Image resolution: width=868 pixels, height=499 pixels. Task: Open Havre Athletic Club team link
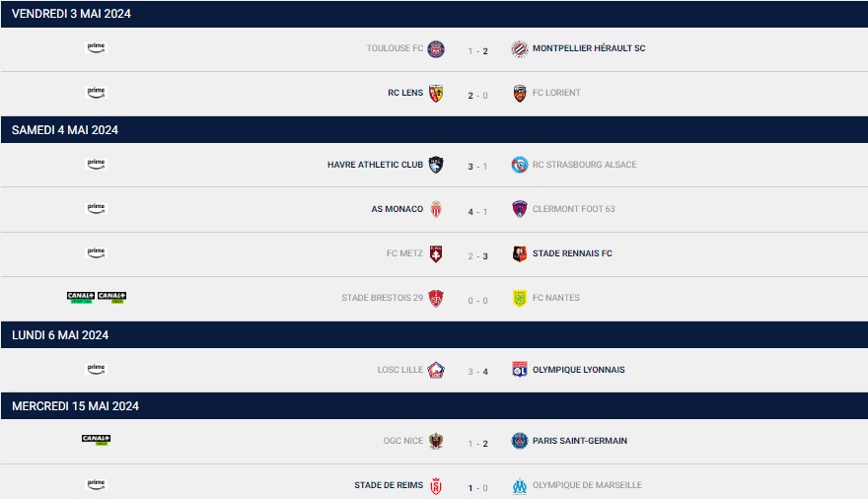pyautogui.click(x=375, y=165)
